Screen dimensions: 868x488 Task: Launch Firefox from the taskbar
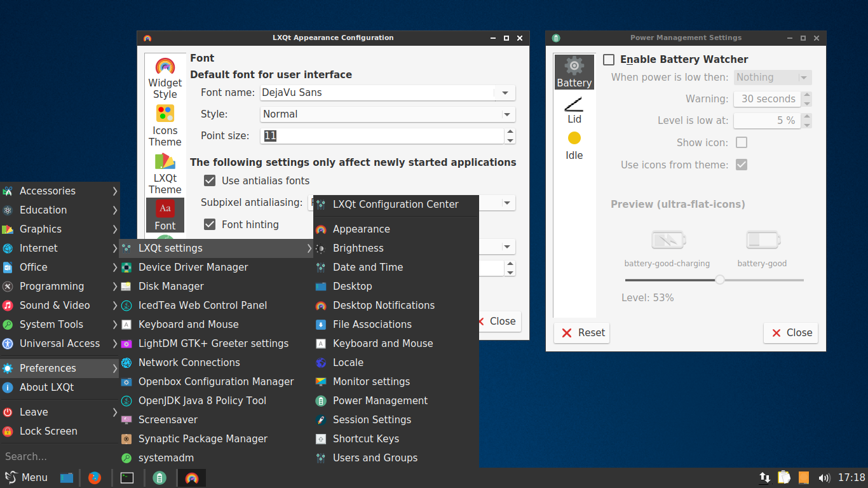tap(95, 478)
